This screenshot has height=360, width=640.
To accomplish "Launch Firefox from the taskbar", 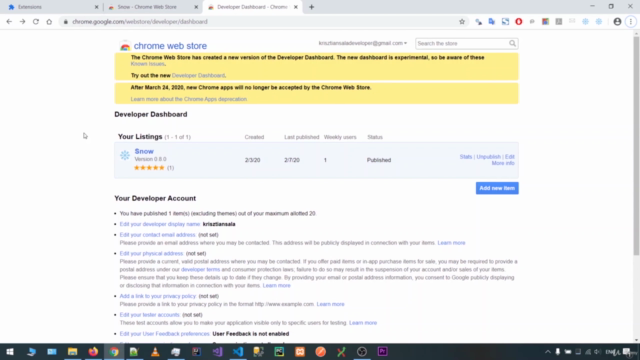I will click(93, 351).
